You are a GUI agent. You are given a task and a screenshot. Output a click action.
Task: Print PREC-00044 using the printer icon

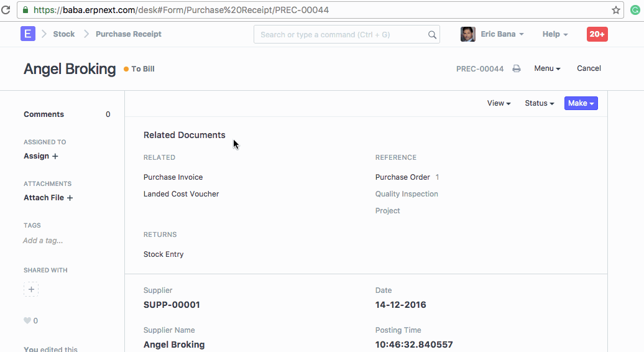517,68
